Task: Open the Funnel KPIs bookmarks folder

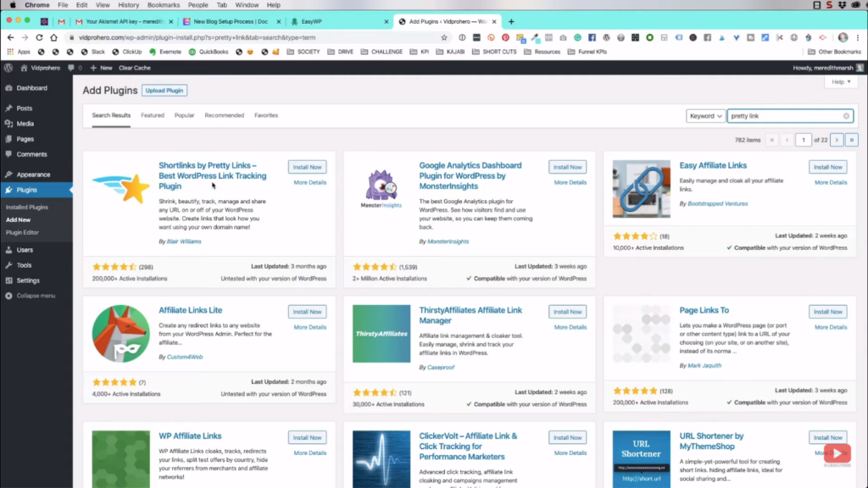Action: pyautogui.click(x=587, y=52)
